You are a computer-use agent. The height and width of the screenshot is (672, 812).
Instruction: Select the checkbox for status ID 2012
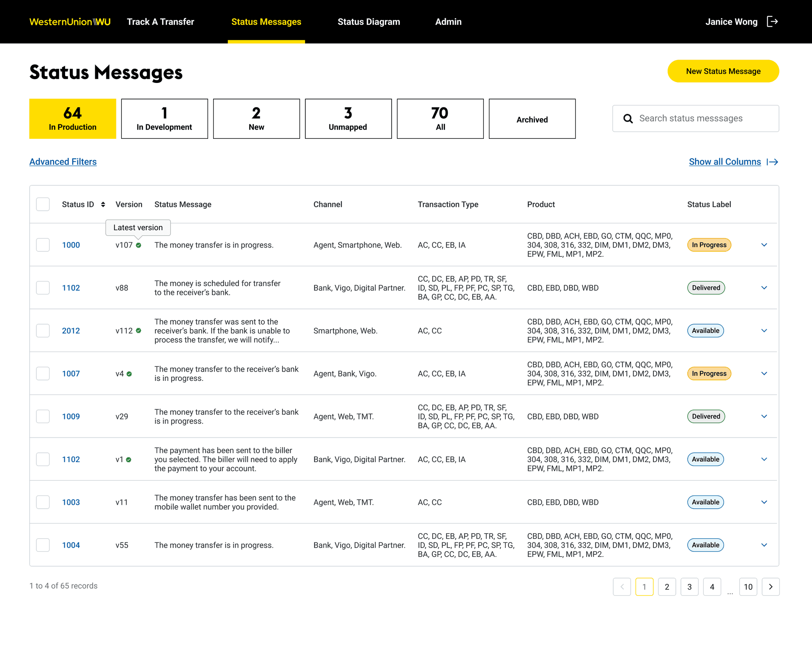pos(43,330)
